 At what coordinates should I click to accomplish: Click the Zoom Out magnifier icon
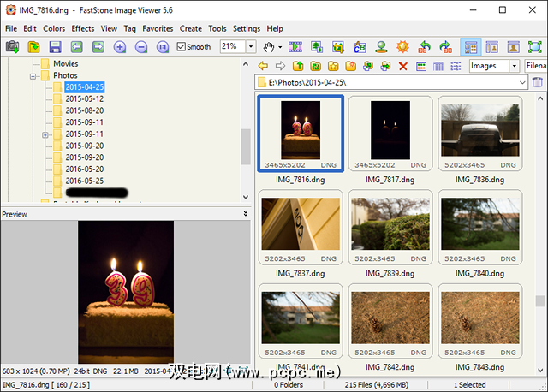click(x=141, y=46)
